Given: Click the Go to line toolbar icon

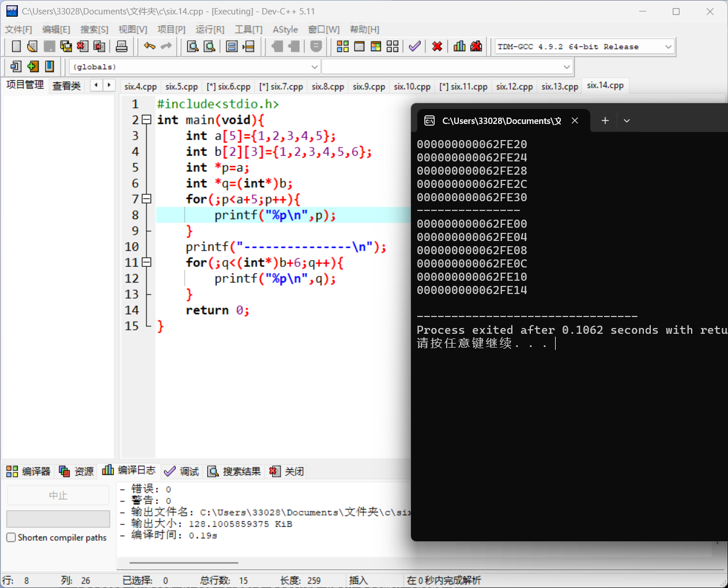Looking at the screenshot, I should click(x=248, y=47).
